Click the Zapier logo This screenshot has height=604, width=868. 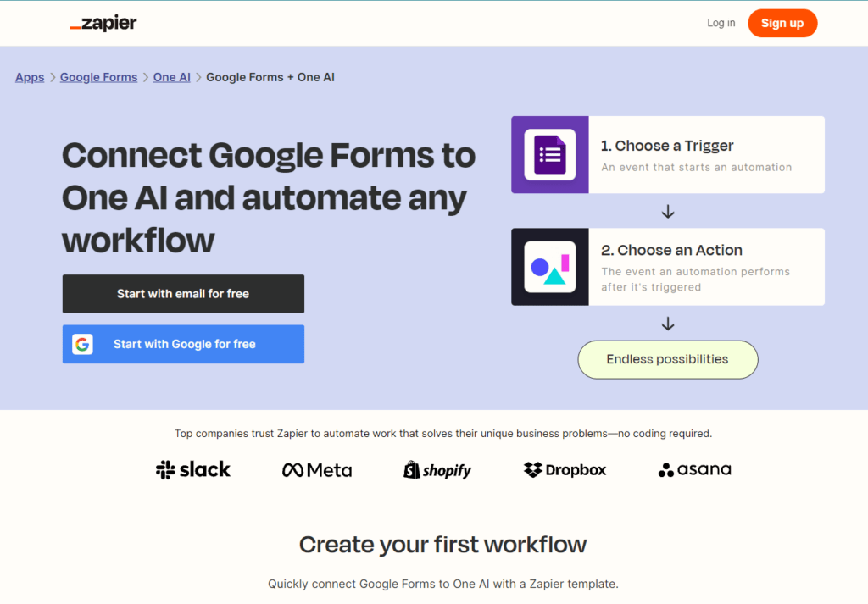(103, 24)
